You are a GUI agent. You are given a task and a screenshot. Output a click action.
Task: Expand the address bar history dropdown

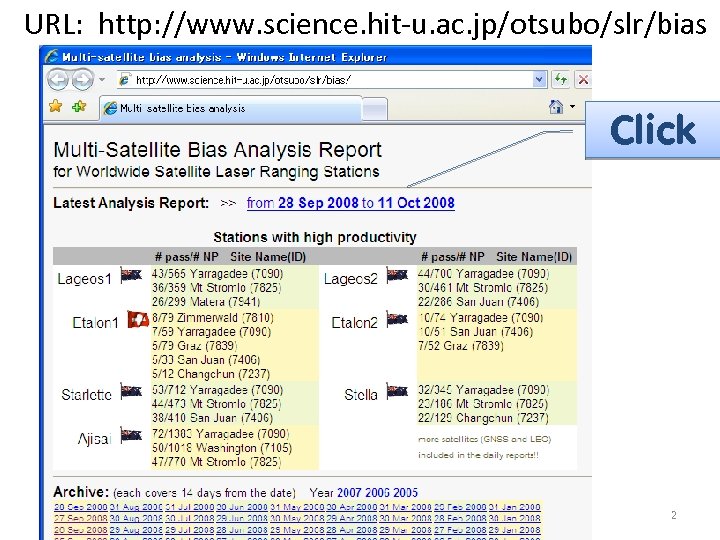540,80
